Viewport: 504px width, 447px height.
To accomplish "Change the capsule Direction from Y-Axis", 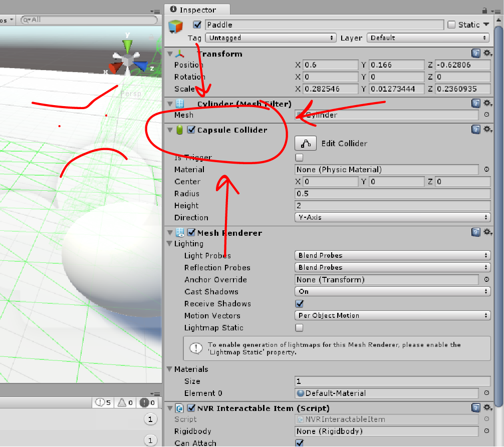I will pyautogui.click(x=392, y=217).
